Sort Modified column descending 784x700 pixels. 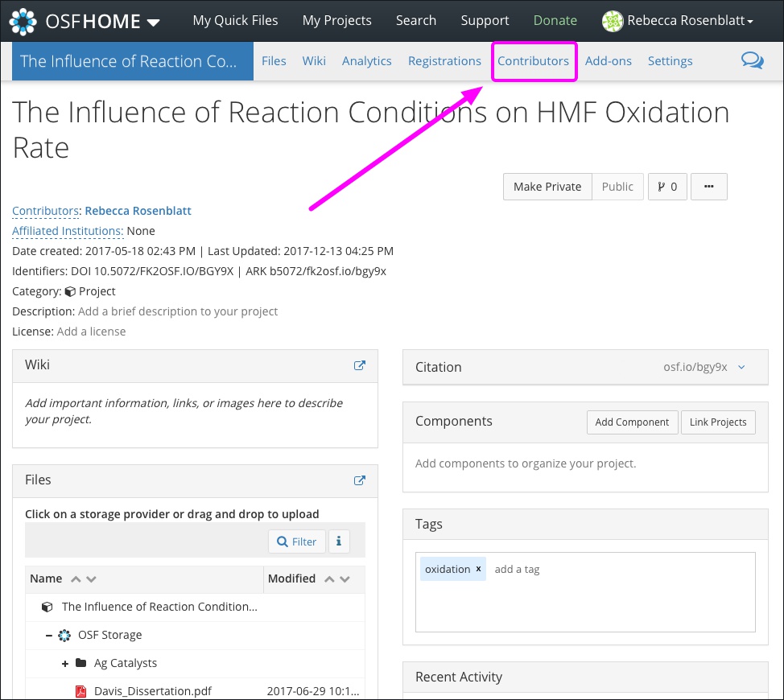[x=345, y=579]
